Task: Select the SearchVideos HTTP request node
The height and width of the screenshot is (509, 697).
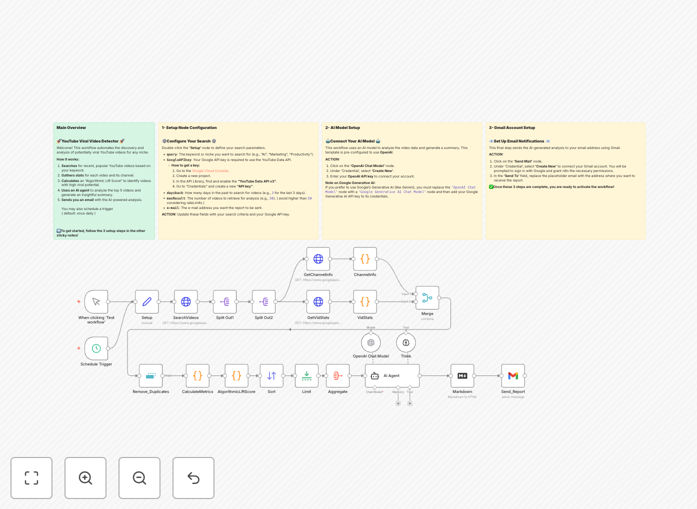Action: 186,302
